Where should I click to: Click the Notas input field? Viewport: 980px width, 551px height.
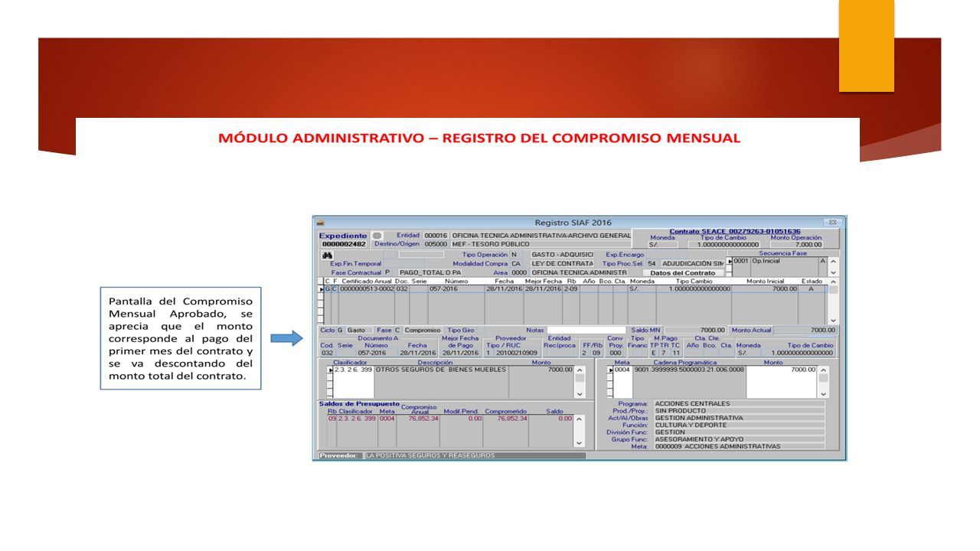coord(586,330)
